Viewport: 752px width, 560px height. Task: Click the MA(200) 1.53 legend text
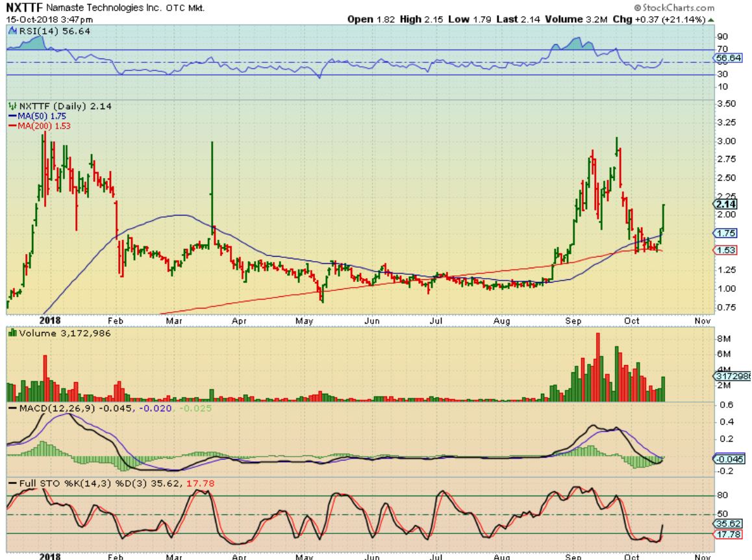point(44,126)
